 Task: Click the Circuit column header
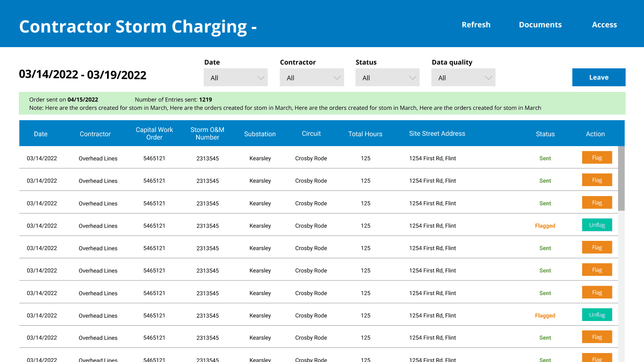pos(311,133)
